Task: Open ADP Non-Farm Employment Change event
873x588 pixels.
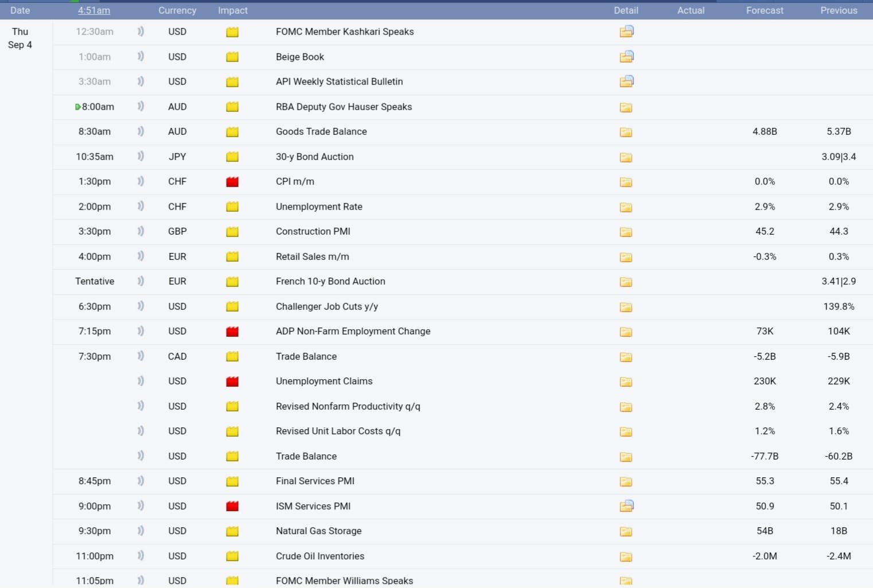Action: (x=353, y=331)
